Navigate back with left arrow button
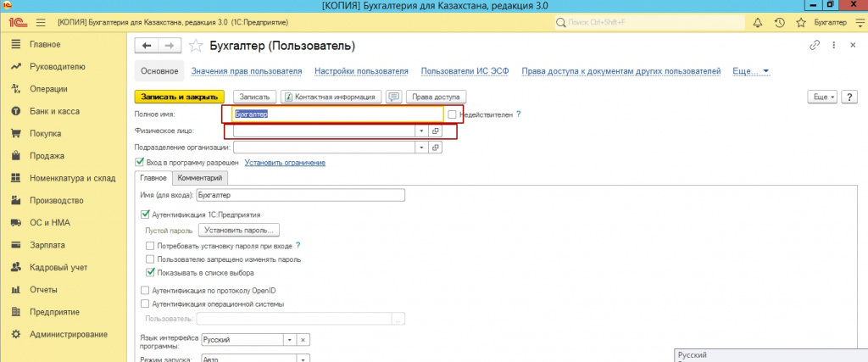 147,46
